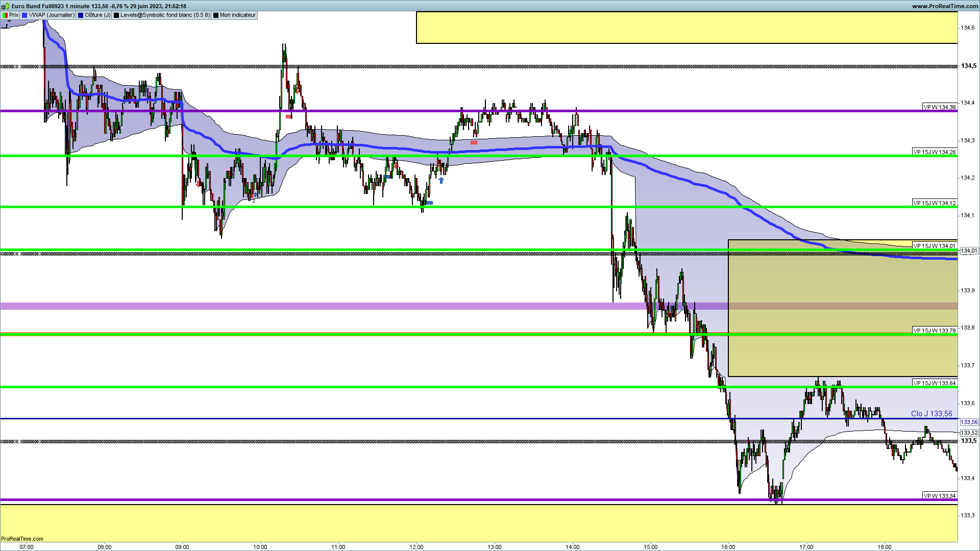Open the Prix indicator label
The image size is (980, 551).
[14, 15]
